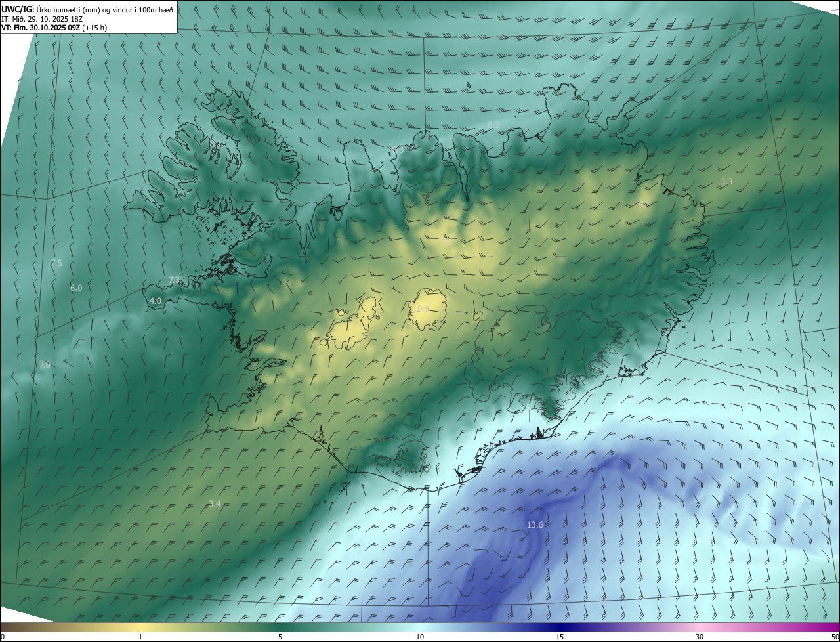Click the 4.0 value on the peninsula tip
Viewport: 840px width, 642px height.
click(x=156, y=301)
